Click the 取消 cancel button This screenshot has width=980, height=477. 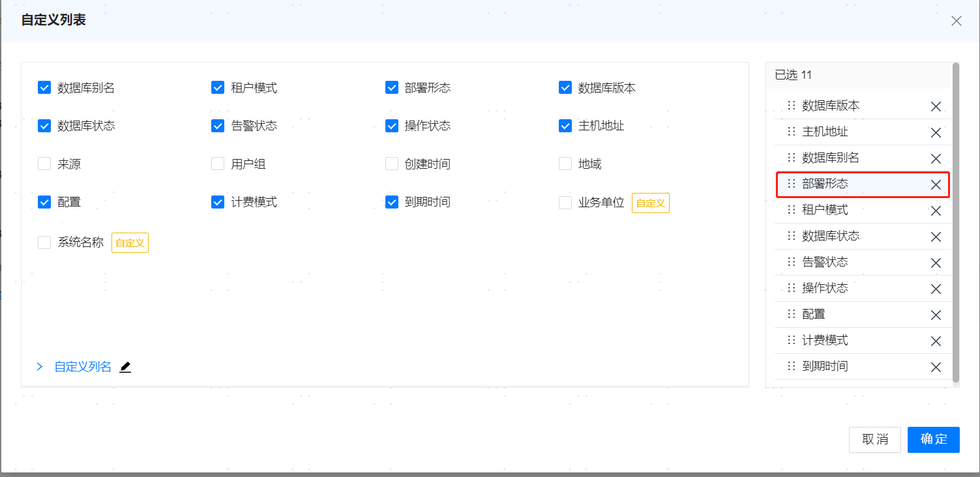(874, 440)
